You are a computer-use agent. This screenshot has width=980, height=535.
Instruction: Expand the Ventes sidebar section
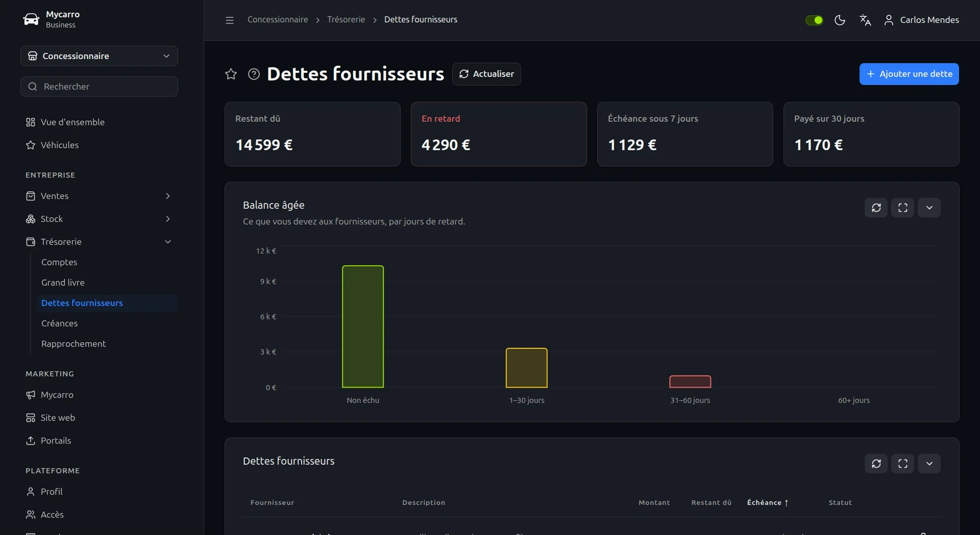pos(99,196)
